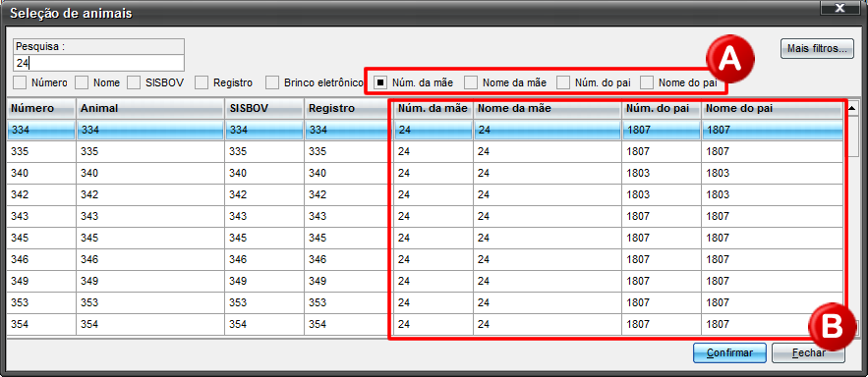Viewport: 868px width, 377px height.
Task: Select Número cell of row 342
Action: (x=41, y=194)
